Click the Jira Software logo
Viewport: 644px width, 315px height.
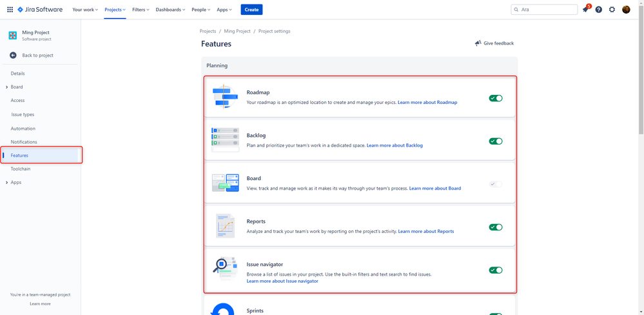pos(40,10)
